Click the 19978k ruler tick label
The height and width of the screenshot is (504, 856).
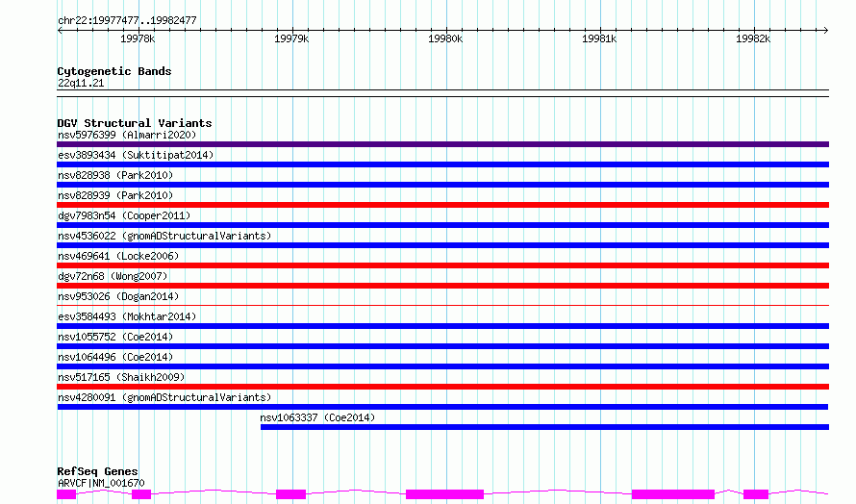tap(138, 38)
